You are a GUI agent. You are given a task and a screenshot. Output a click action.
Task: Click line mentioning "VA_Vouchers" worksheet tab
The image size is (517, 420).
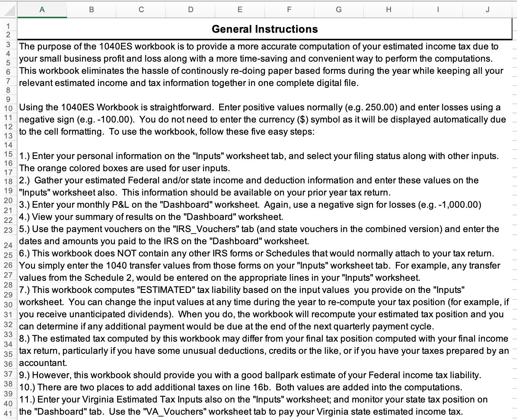pos(241,412)
